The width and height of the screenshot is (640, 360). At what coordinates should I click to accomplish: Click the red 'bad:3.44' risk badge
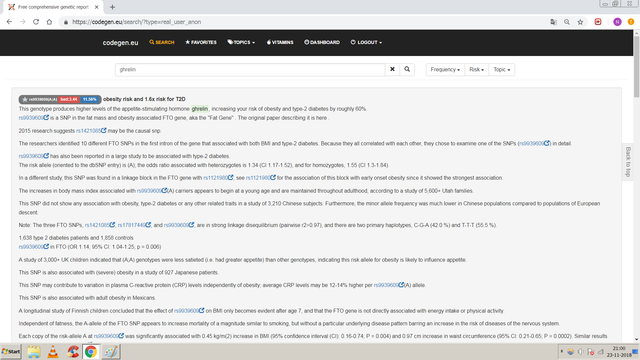(69, 99)
